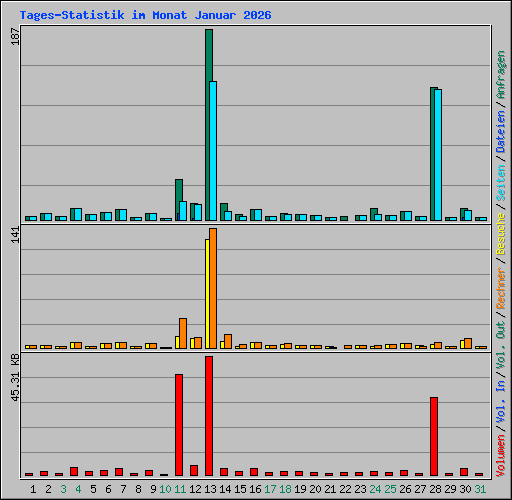Image resolution: width=512 pixels, height=500 pixels.
Task: Click the day 1 axis label
Action: coord(33,489)
